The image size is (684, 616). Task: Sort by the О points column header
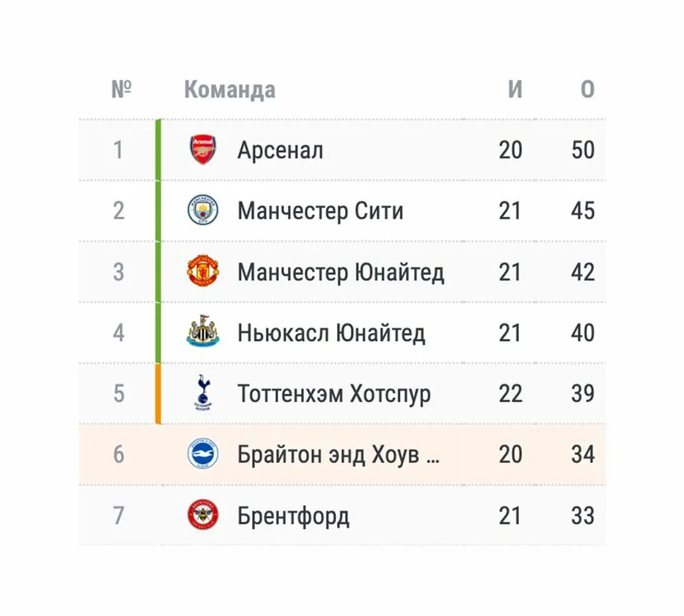coord(587,89)
